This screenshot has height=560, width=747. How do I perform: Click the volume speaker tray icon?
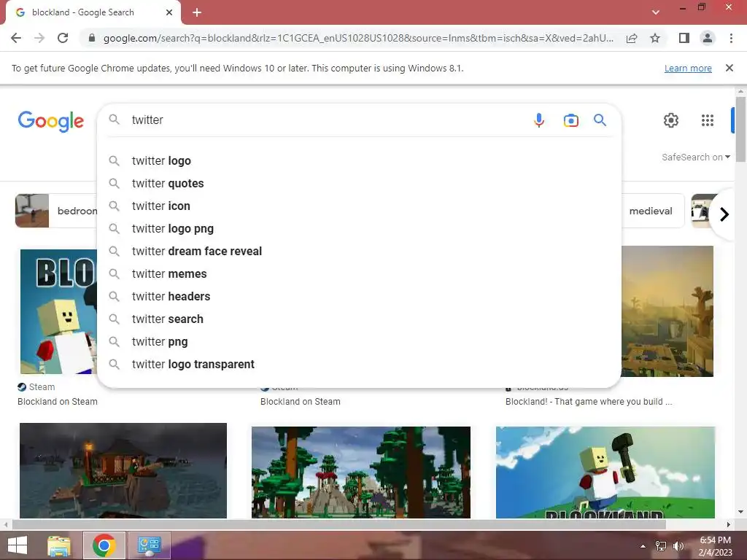coord(678,546)
